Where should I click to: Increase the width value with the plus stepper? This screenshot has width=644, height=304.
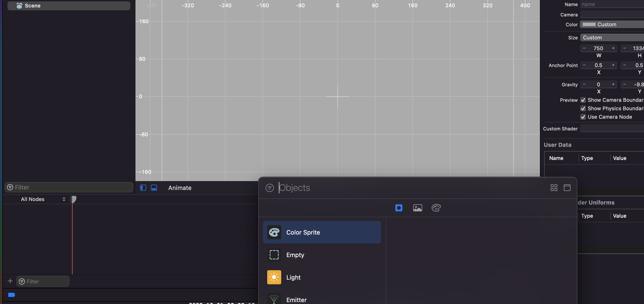point(613,48)
